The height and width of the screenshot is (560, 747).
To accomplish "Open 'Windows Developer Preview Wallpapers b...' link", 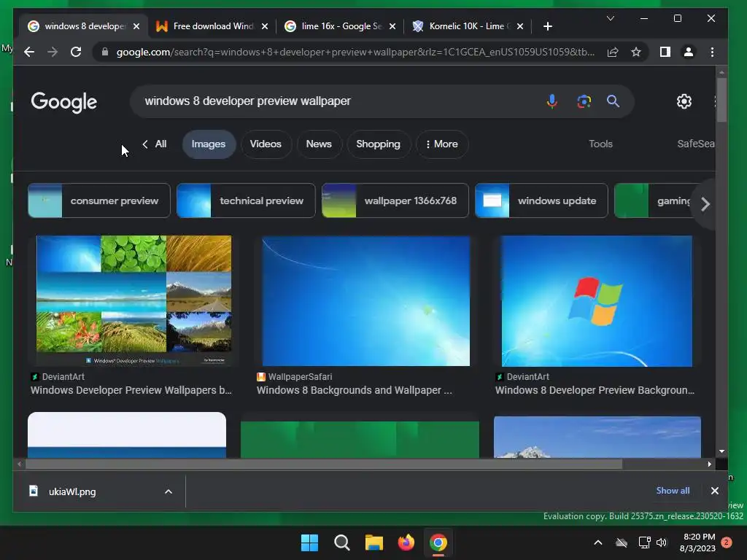I will click(131, 391).
